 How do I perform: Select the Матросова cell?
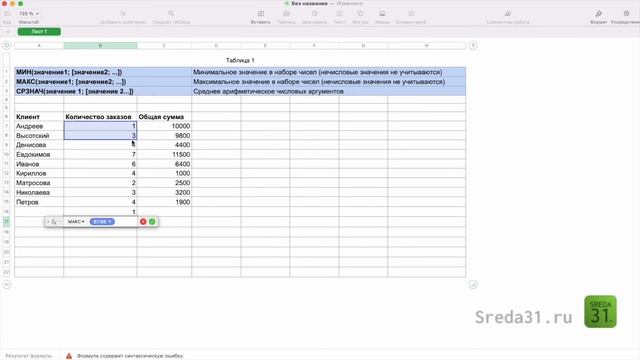[39, 183]
